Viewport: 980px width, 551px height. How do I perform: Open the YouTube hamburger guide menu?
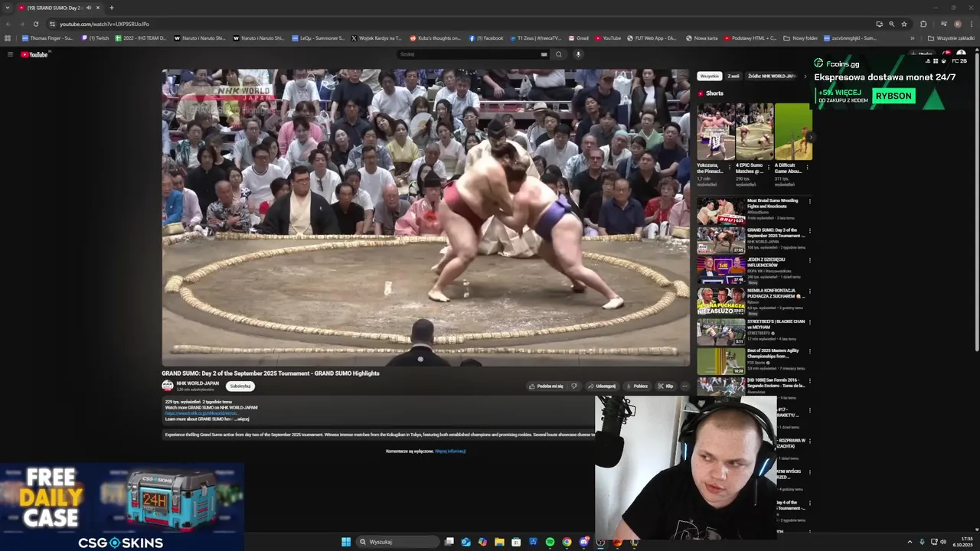10,54
